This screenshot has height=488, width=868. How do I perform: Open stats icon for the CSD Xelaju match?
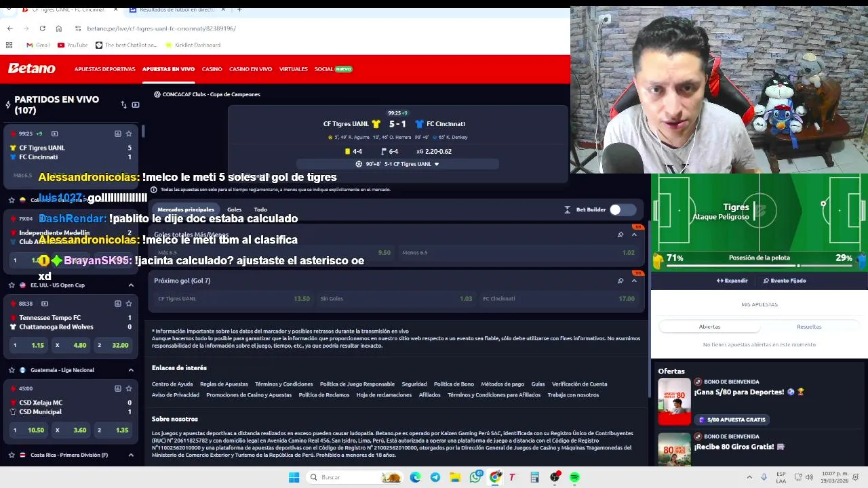click(x=117, y=388)
